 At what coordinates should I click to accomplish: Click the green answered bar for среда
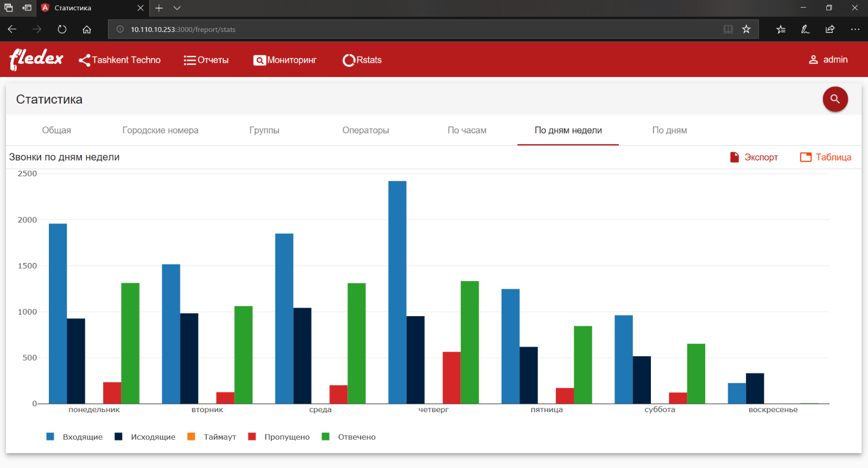pyautogui.click(x=357, y=343)
